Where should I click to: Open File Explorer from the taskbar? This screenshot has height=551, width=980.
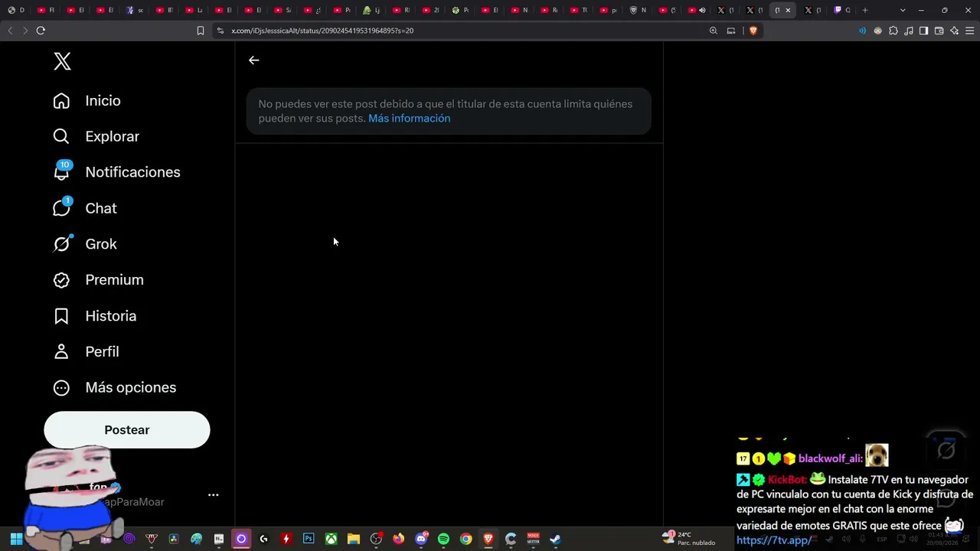353,539
